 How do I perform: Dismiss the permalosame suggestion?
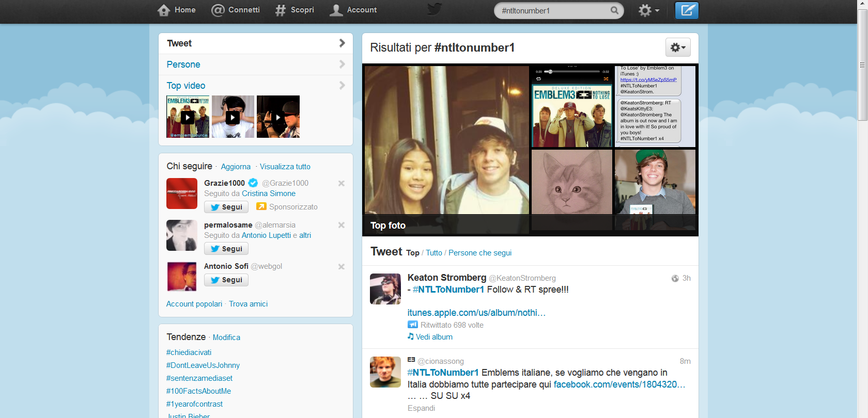[341, 225]
